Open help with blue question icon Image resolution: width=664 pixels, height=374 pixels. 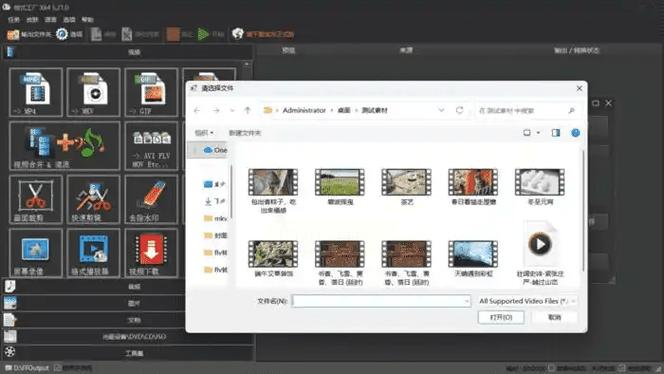(575, 133)
